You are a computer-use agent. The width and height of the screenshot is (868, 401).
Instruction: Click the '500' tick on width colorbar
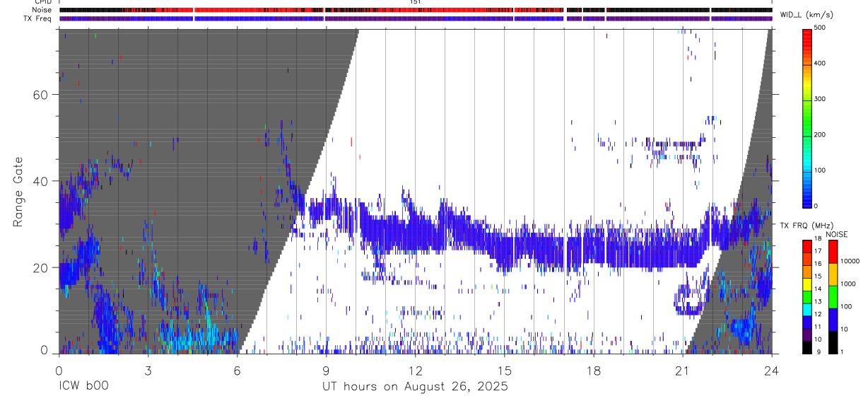coord(820,28)
